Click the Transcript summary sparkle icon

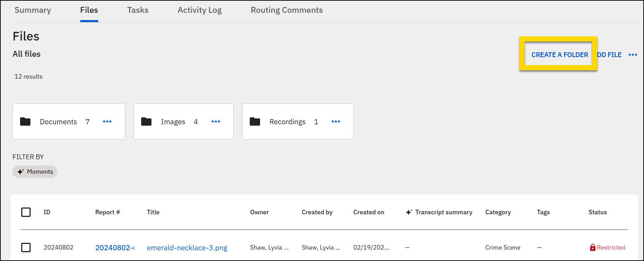point(409,212)
